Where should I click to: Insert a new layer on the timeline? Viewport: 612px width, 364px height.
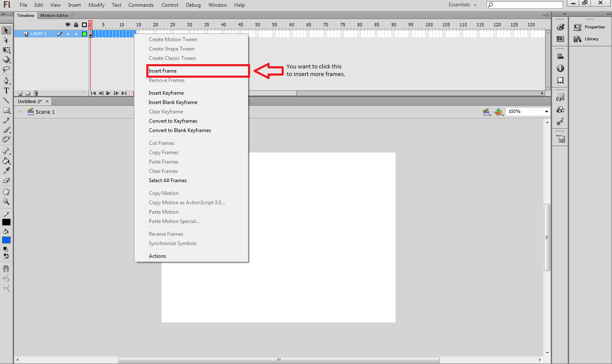20,93
